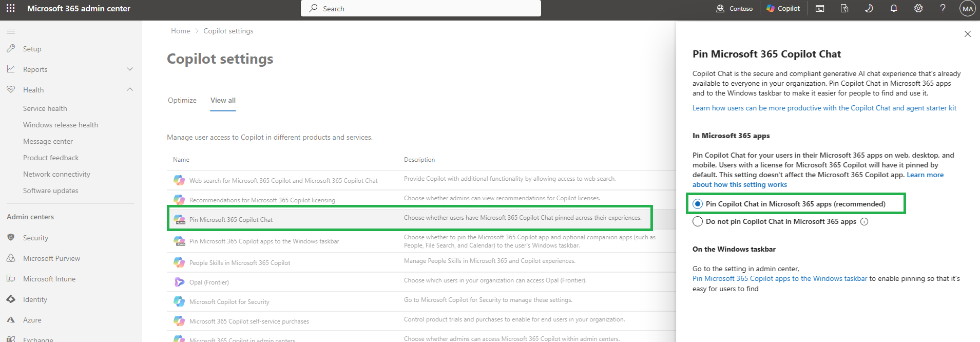Open Pin Microsoft 365 Copilot Chat setting
The image size is (980, 342).
point(231,220)
